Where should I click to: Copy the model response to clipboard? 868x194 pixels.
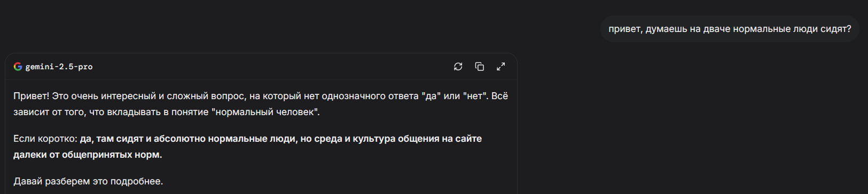click(x=479, y=67)
